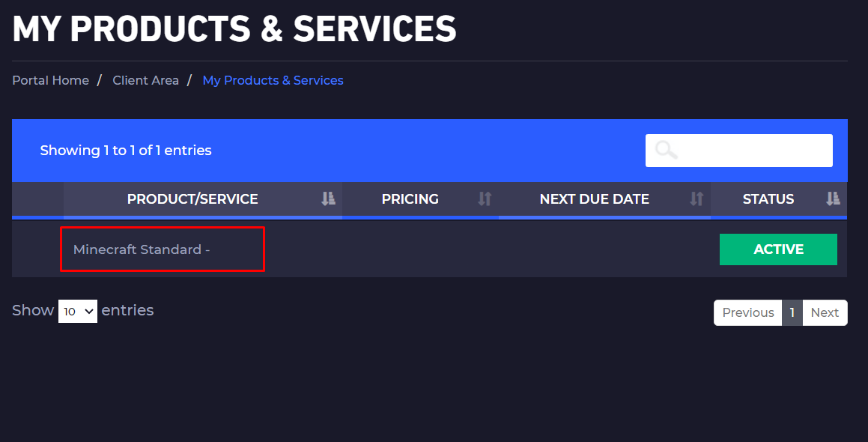Click the Status column header label

[x=768, y=199]
